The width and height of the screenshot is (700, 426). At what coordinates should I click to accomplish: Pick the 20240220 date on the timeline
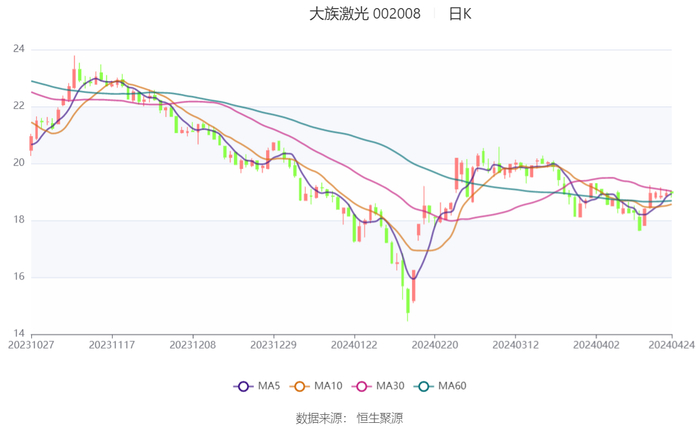(433, 344)
